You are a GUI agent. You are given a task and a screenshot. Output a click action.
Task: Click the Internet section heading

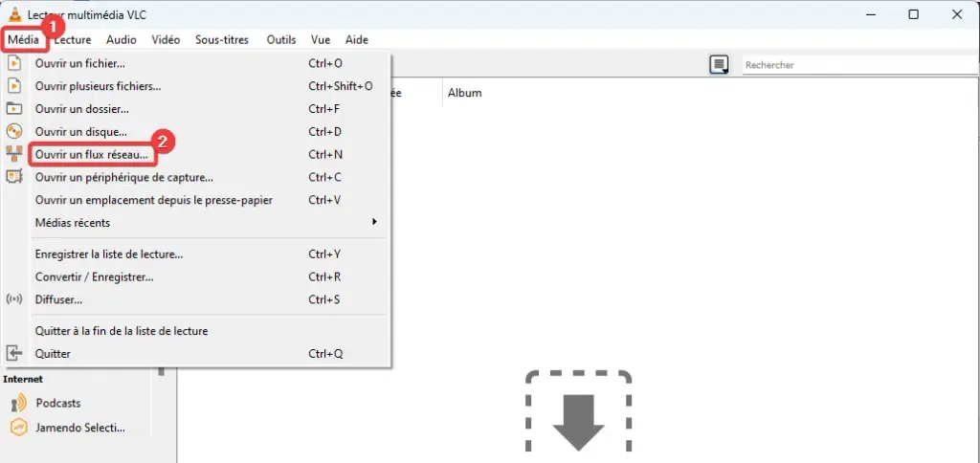click(23, 379)
